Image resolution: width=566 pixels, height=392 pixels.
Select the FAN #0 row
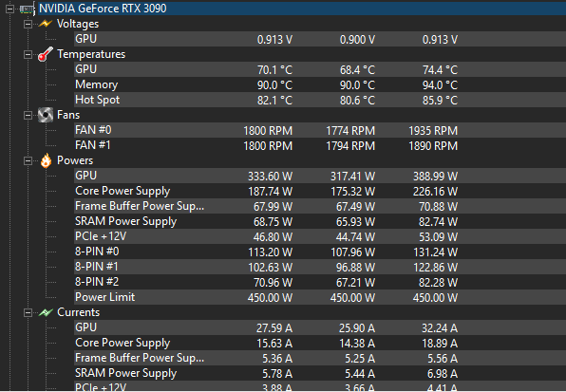(320, 130)
